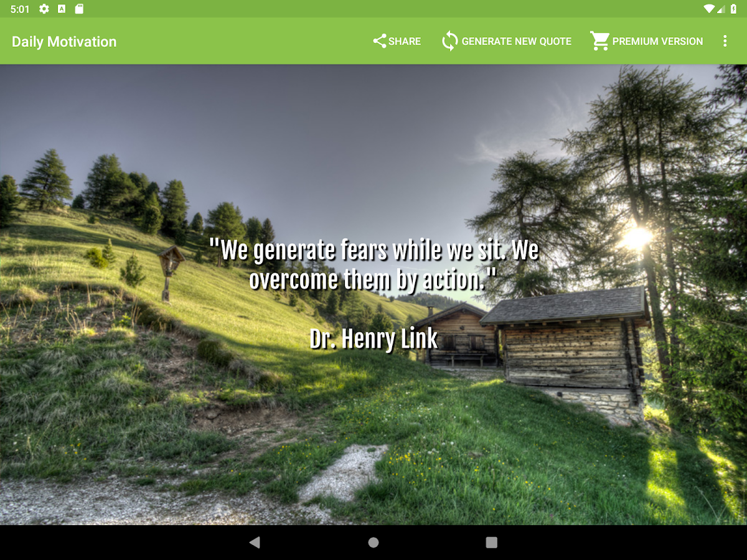Tap the 5:01 clock in the status bar
747x560 pixels.
[x=20, y=9]
